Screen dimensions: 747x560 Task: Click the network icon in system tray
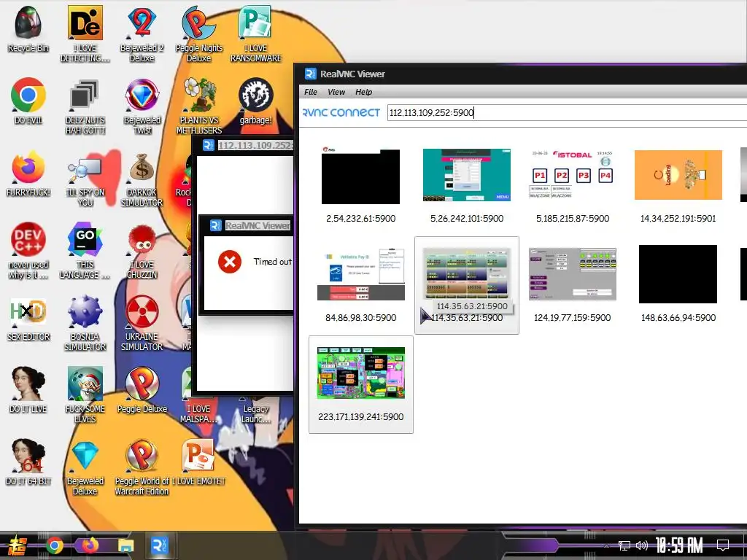pos(624,545)
